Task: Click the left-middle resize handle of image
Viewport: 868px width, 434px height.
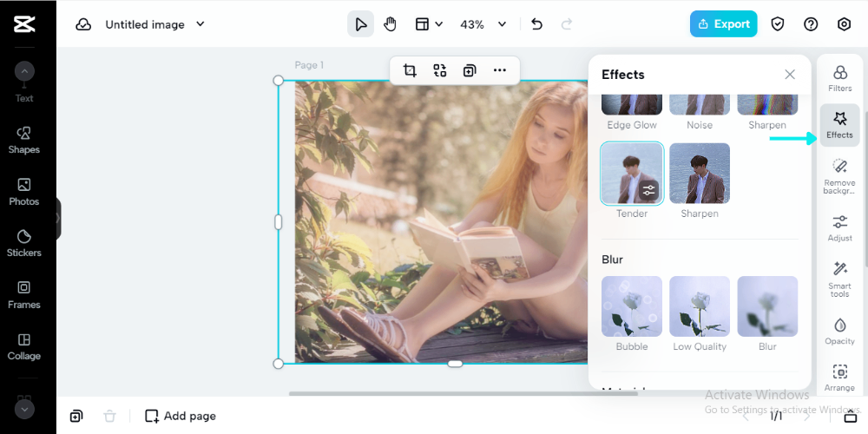Action: pyautogui.click(x=279, y=222)
